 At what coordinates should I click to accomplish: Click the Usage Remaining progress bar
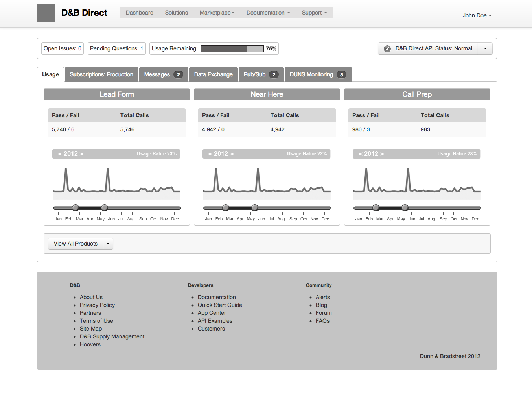pyautogui.click(x=232, y=48)
